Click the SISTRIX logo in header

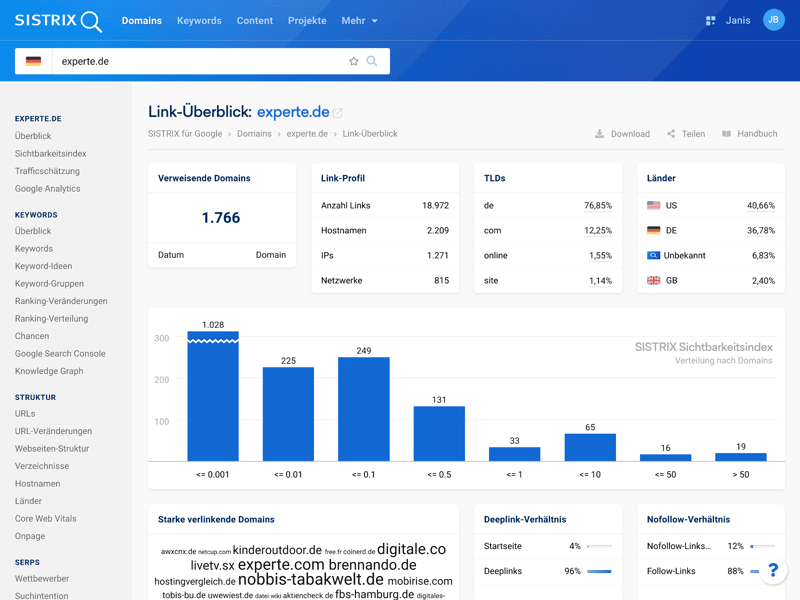[58, 21]
